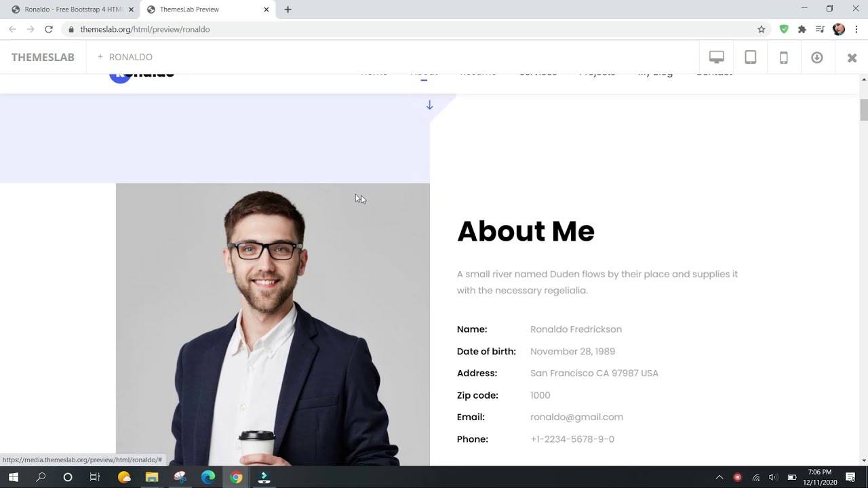The image size is (868, 488).
Task: Click the name Ronaldo Fredrickson
Action: tap(576, 329)
